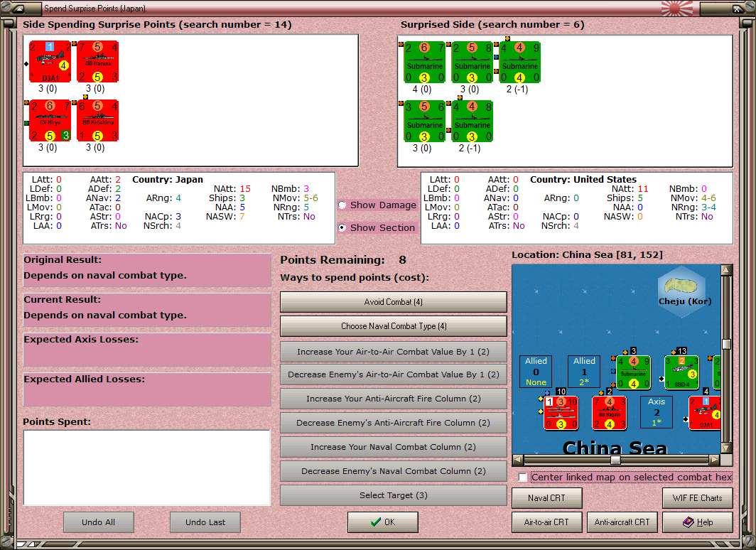
Task: Select the Submarine counter labeled 2 6 7
Action: coord(424,63)
